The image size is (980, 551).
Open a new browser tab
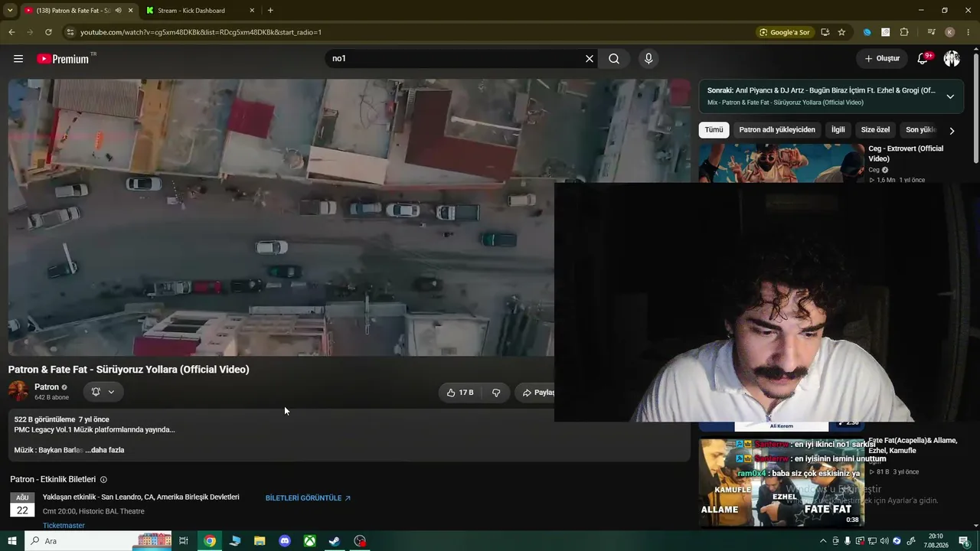pyautogui.click(x=270, y=11)
